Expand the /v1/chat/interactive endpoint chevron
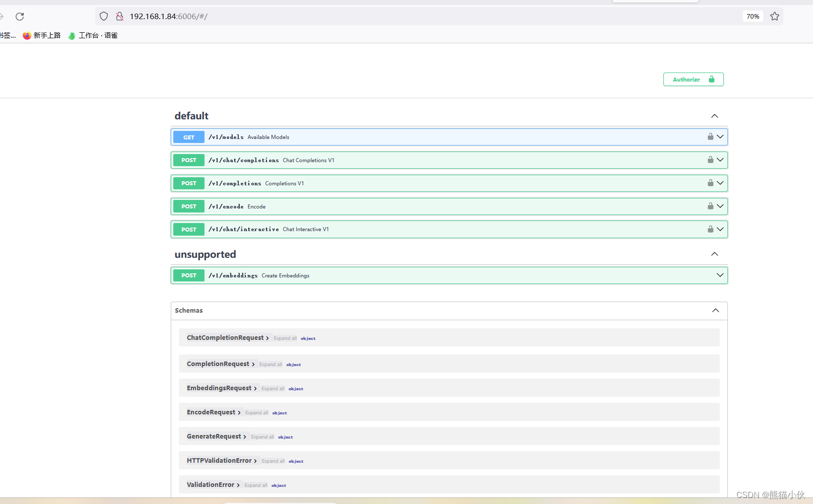The height and width of the screenshot is (504, 813). pyautogui.click(x=720, y=229)
